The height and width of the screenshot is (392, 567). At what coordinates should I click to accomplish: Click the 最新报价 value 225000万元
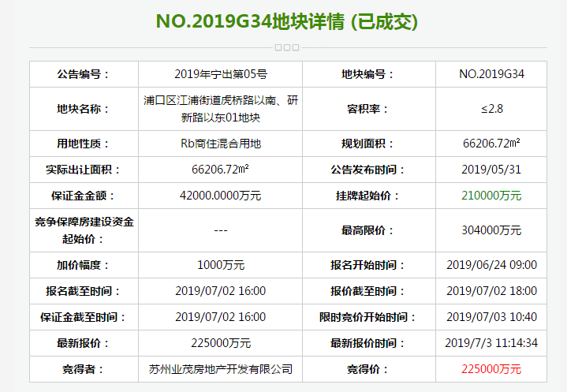pyautogui.click(x=221, y=343)
